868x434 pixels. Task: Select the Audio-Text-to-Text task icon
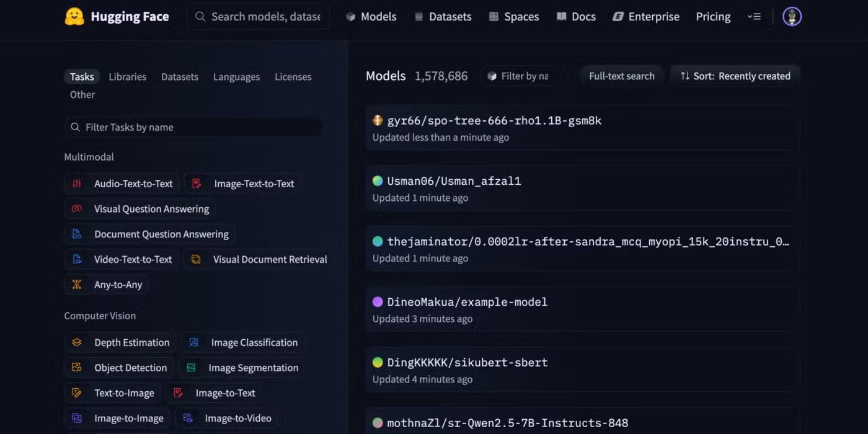[77, 184]
